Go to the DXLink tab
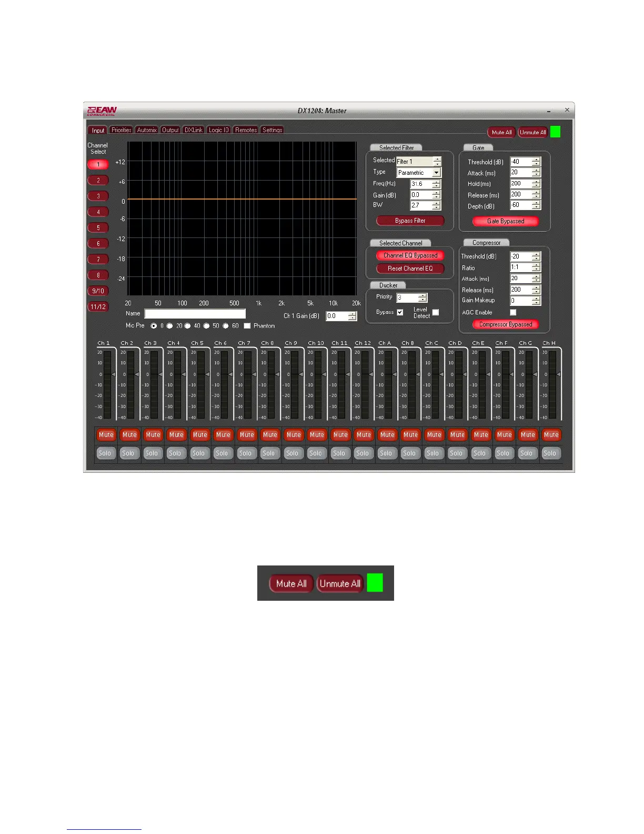The image size is (644, 834). pos(194,130)
